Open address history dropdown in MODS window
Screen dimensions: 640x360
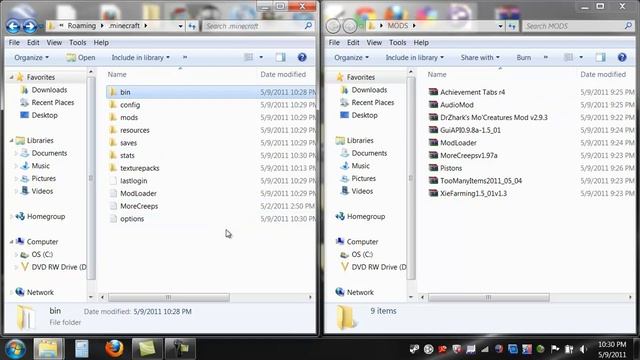[500, 26]
